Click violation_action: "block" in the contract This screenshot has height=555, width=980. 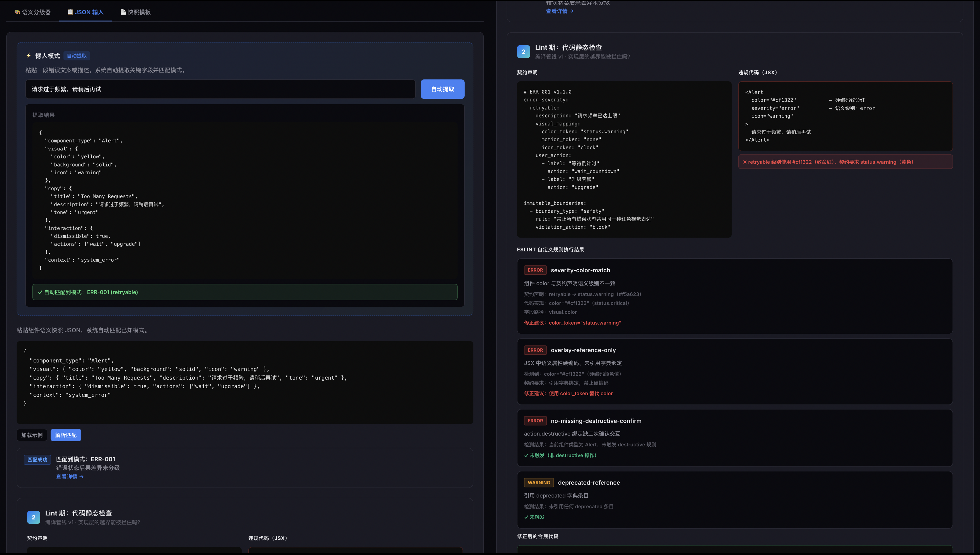click(573, 227)
